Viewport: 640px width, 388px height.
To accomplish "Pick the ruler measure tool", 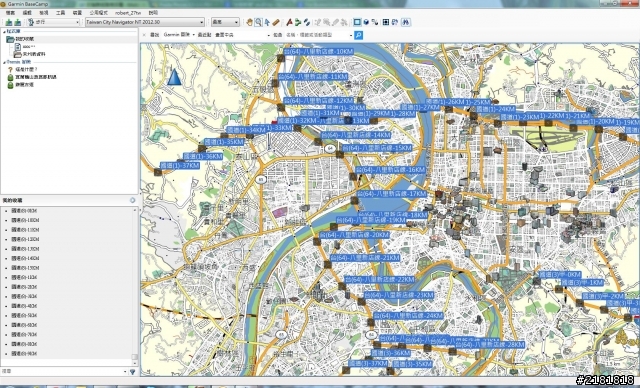I will coord(276,22).
